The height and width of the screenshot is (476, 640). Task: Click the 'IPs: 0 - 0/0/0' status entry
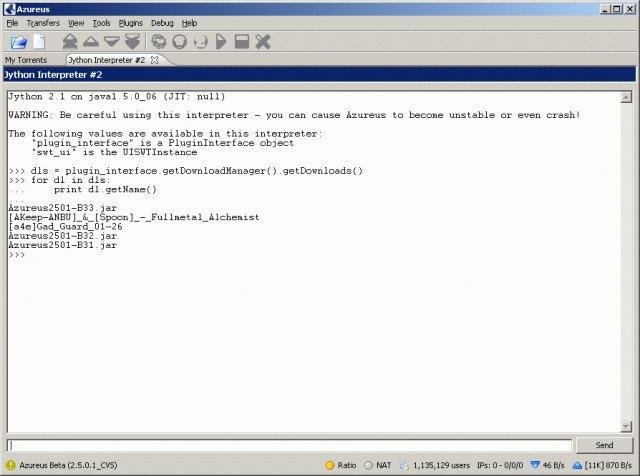500,465
